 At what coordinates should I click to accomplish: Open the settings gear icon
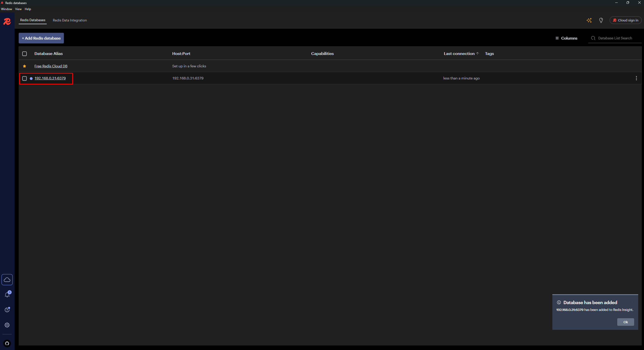pyautogui.click(x=7, y=325)
